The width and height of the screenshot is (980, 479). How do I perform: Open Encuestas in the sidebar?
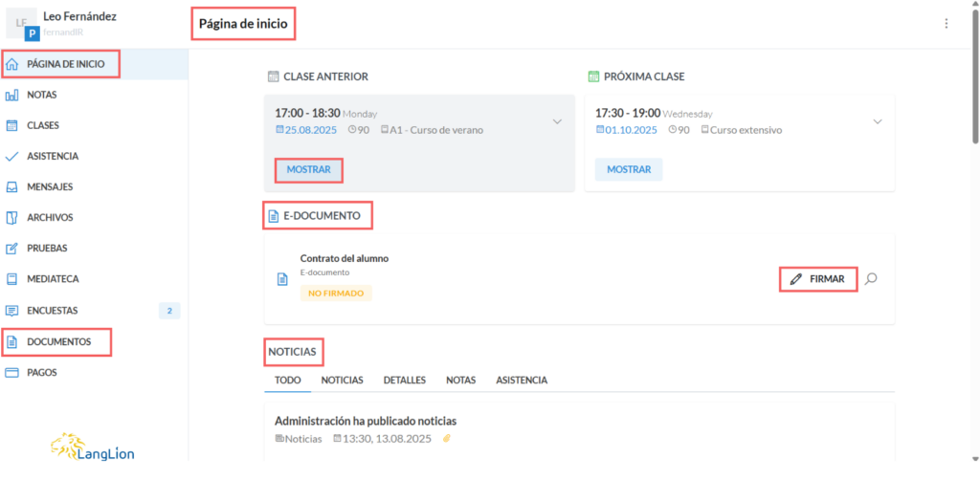point(53,311)
